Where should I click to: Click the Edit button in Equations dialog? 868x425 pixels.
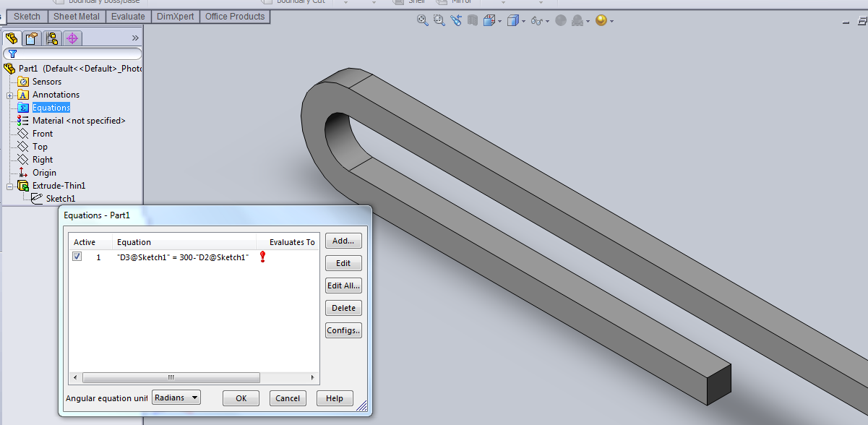pyautogui.click(x=343, y=263)
